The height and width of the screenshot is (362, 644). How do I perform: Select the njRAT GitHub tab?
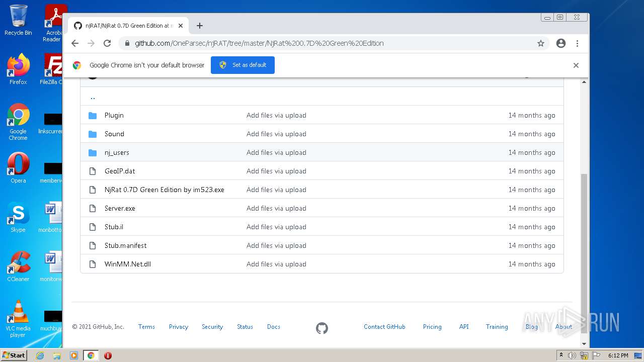click(x=128, y=26)
